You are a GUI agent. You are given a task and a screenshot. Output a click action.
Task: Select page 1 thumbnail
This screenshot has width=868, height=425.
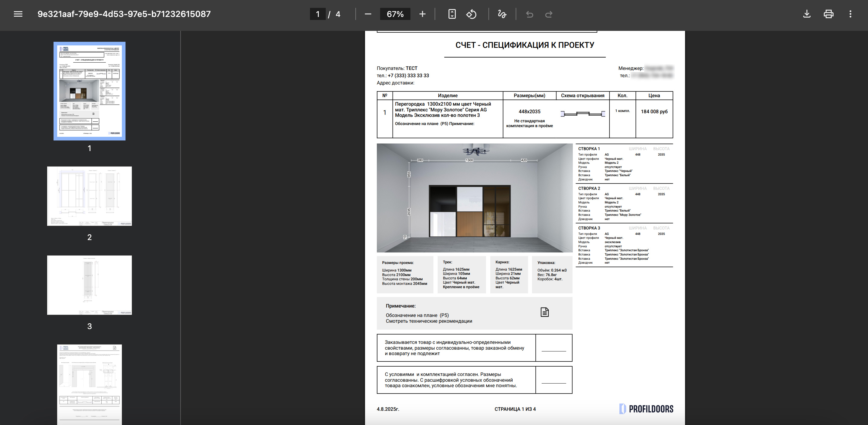click(x=89, y=91)
